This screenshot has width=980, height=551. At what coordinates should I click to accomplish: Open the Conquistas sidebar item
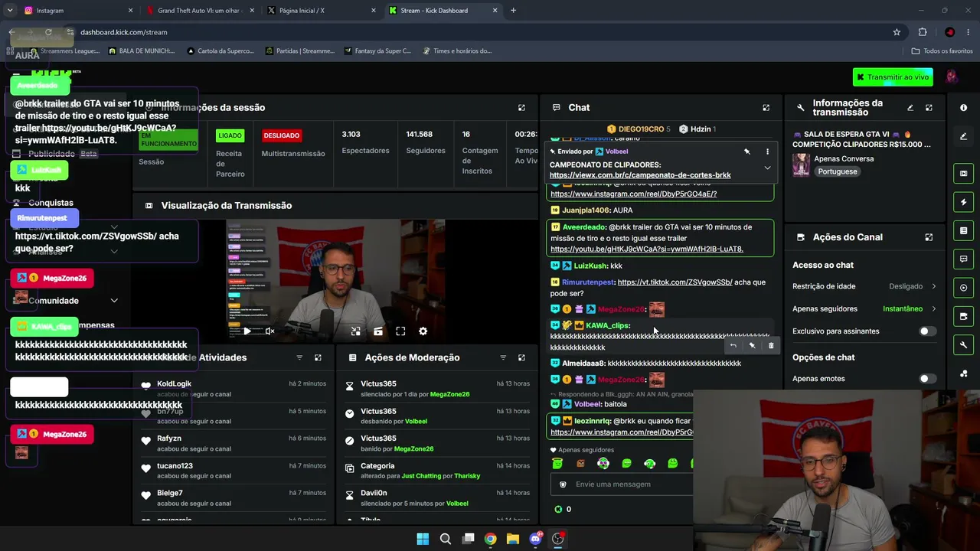tap(51, 203)
